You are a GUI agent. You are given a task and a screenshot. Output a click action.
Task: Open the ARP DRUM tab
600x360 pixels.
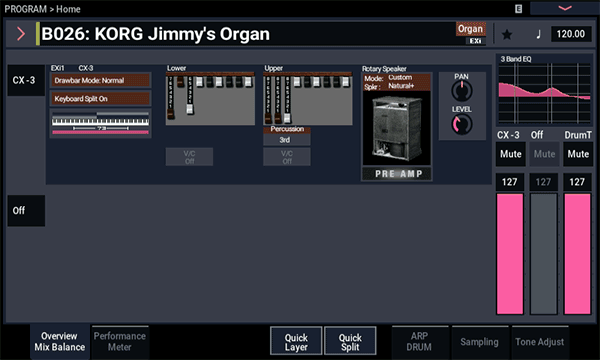419,341
